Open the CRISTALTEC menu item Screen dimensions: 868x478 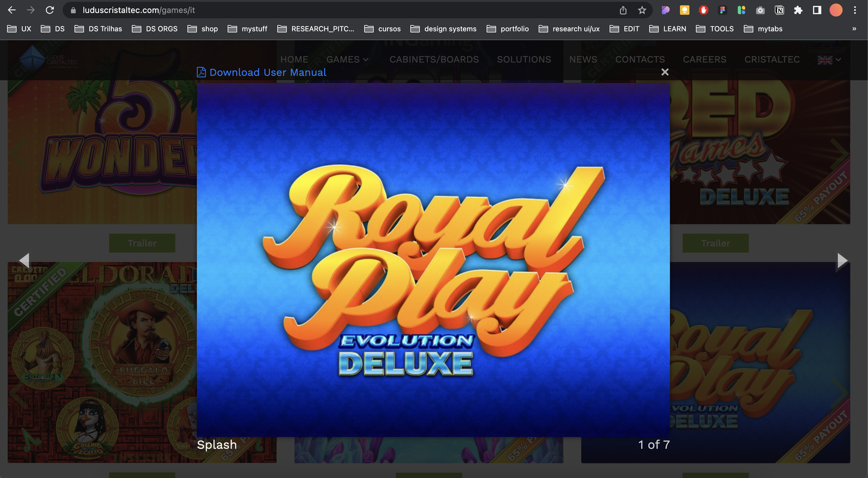[772, 60]
